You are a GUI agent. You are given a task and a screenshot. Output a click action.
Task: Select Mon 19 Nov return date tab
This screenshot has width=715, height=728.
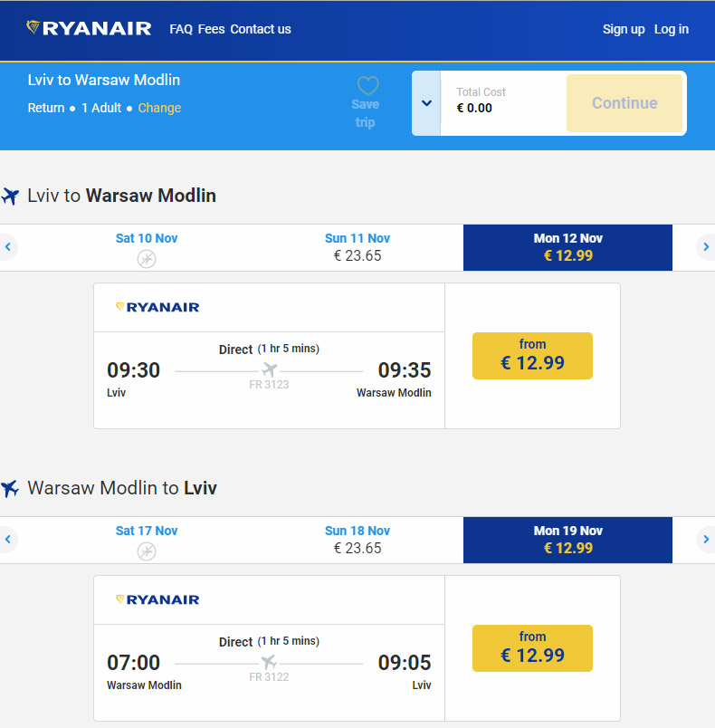tap(567, 540)
